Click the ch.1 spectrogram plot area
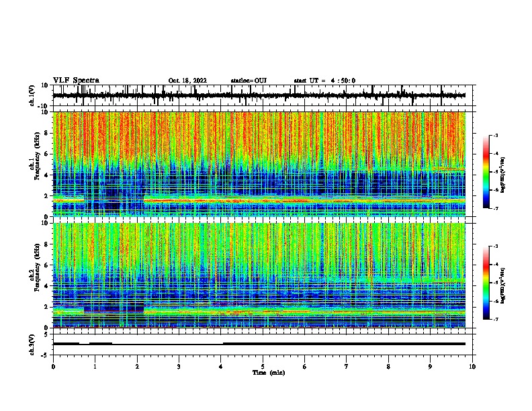 click(x=259, y=164)
